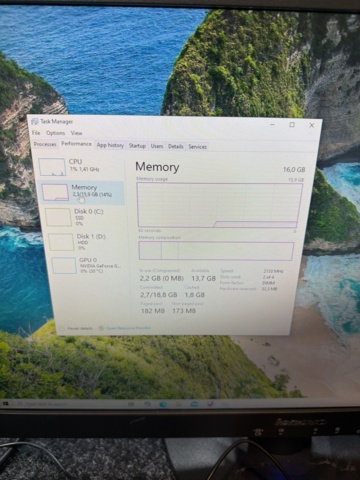Screen dimensions: 360x480
Task: Open the File menu
Action: coord(36,133)
